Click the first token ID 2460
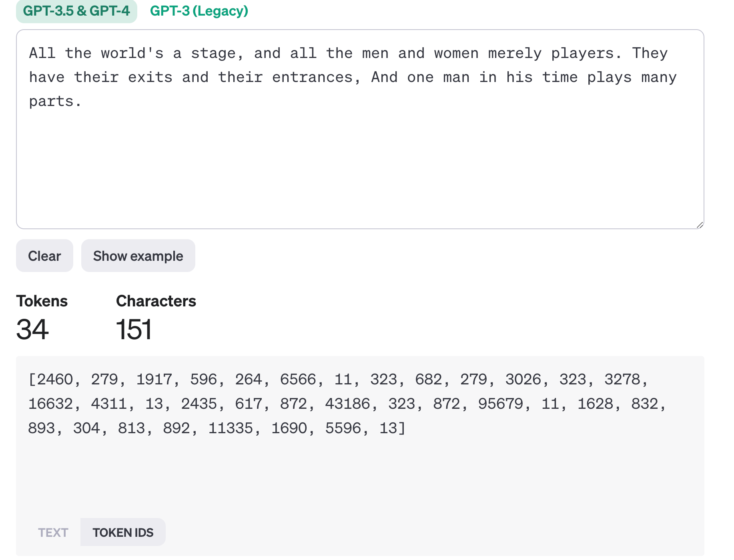 [x=55, y=380]
